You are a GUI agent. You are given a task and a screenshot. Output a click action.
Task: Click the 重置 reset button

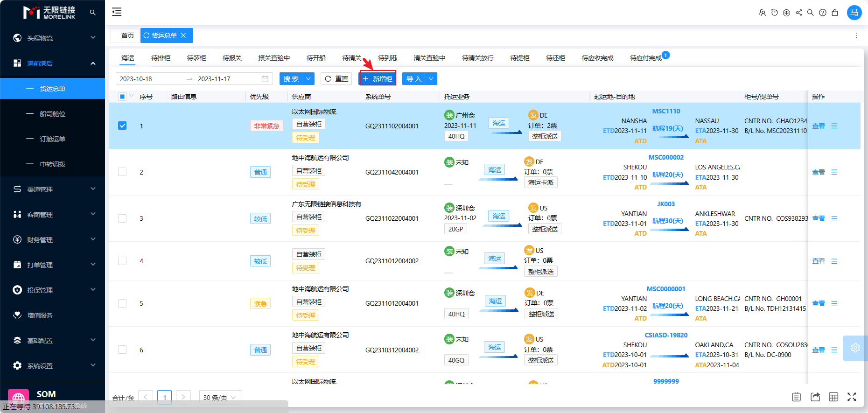336,79
